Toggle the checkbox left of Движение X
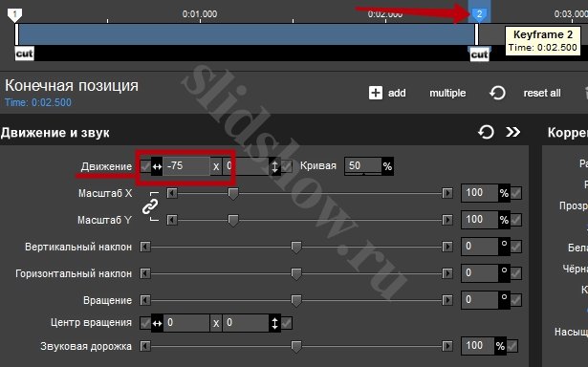Screen dimensions: 588x367 tap(145, 166)
